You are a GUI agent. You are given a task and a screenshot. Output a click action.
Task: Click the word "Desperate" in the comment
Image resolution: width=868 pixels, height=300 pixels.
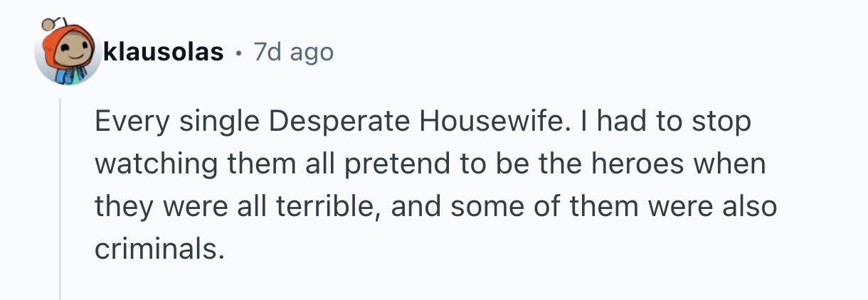(x=341, y=122)
